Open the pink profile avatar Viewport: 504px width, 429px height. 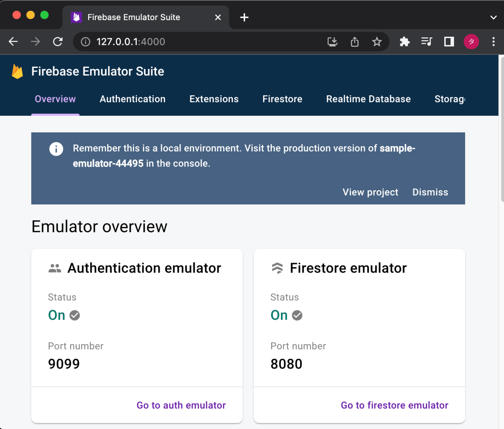click(471, 42)
